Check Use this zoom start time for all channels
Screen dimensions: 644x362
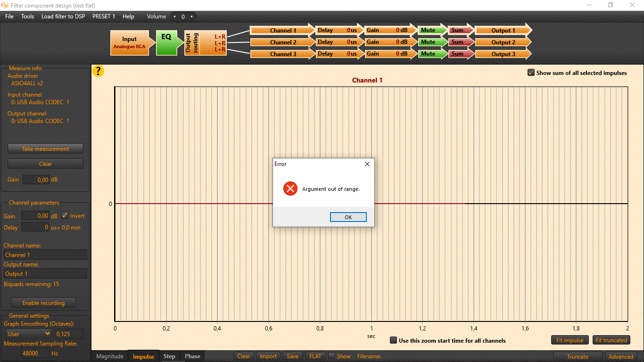tap(394, 340)
